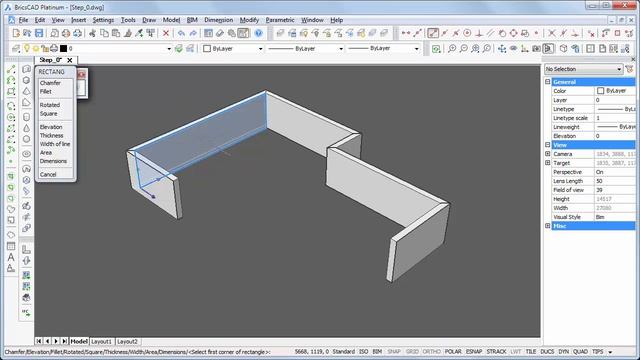640x360 pixels.
Task: Click the Cut scissors icon
Action: (93, 33)
